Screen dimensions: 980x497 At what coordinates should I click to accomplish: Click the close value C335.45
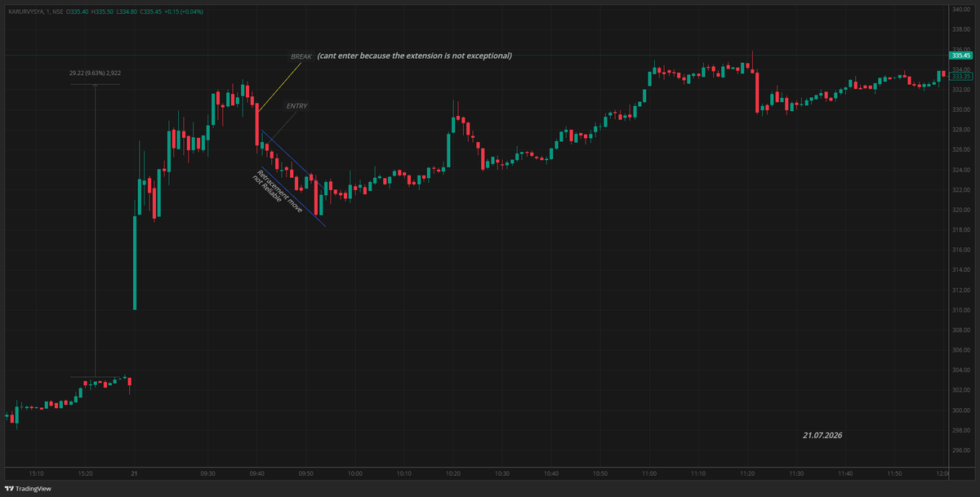pyautogui.click(x=152, y=12)
